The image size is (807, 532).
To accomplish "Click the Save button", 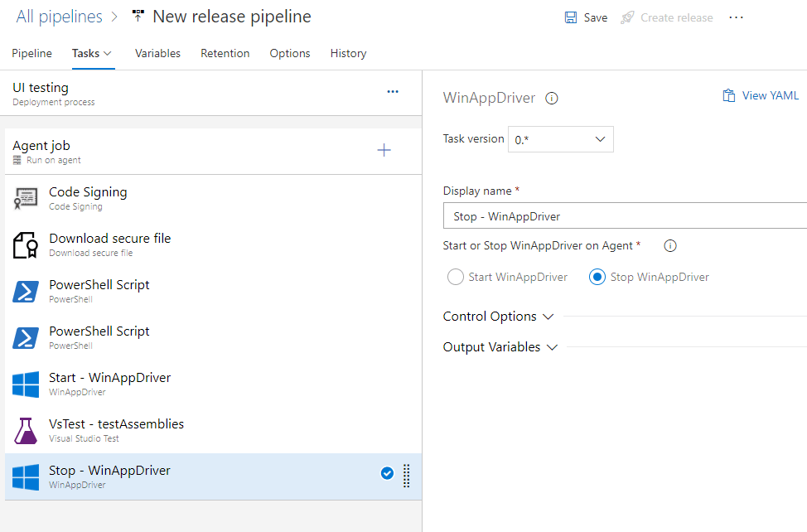I will click(x=586, y=17).
